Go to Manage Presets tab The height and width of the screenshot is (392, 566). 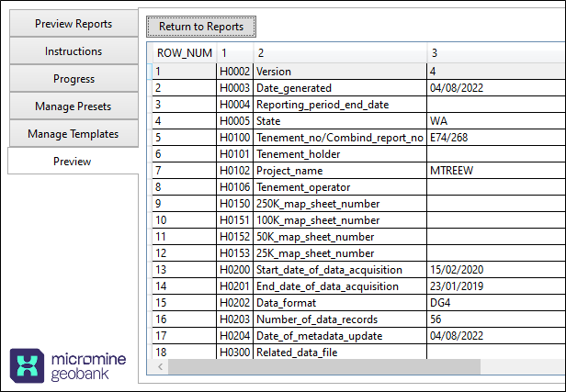[x=74, y=106]
